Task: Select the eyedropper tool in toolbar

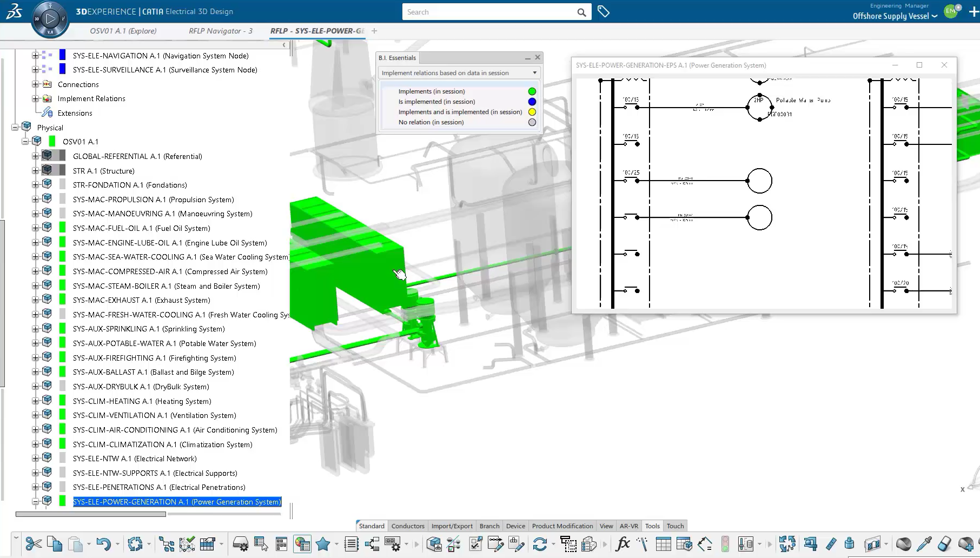Action: 924,544
